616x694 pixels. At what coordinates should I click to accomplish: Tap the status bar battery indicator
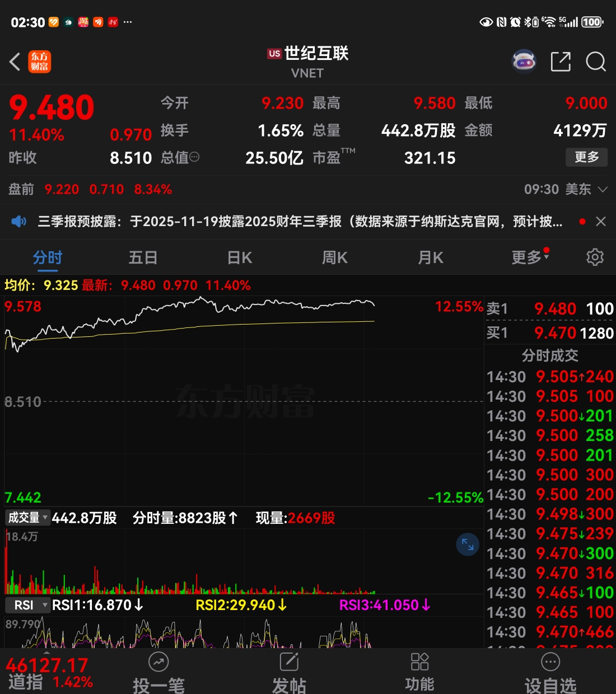pos(592,22)
